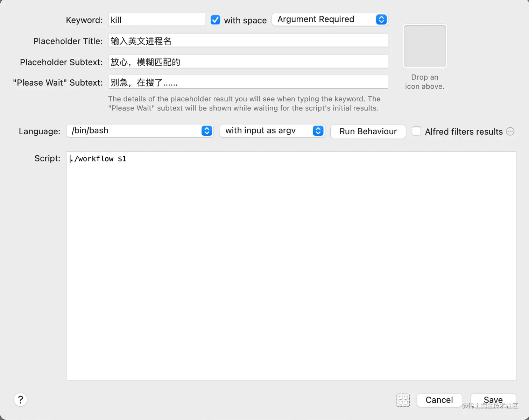This screenshot has width=529, height=420.
Task: Open Alfred filters results options ellipsis icon
Action: 510,131
